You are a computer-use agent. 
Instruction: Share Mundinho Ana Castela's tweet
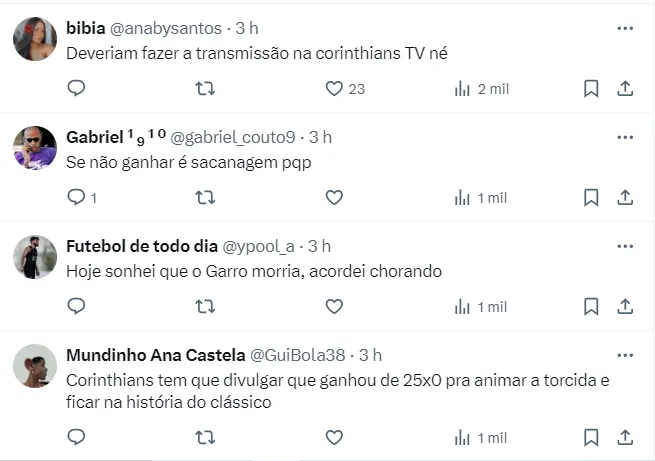625,437
